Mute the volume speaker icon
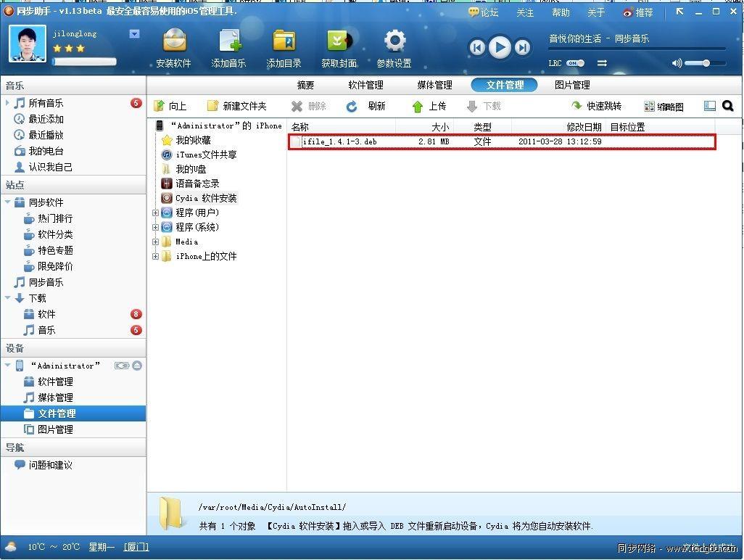Image resolution: width=744 pixels, height=560 pixels. tap(677, 63)
